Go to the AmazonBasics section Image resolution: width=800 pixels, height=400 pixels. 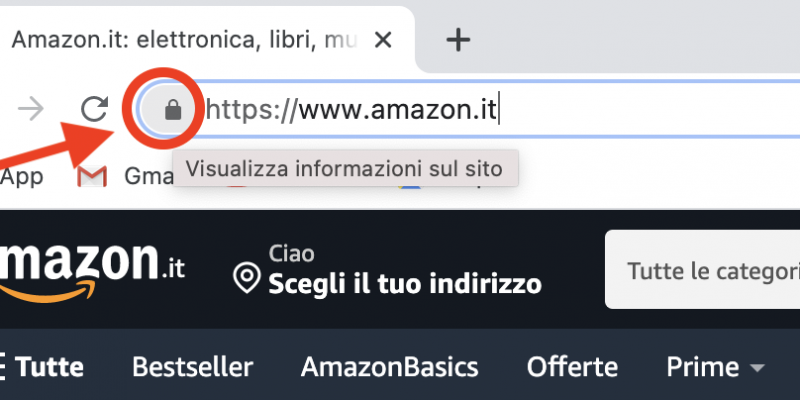pos(389,367)
